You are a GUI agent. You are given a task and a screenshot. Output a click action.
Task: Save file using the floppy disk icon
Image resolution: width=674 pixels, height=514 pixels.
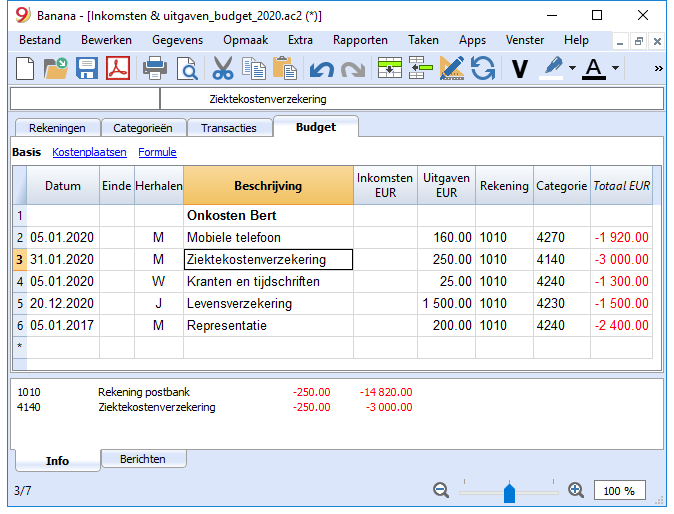(87, 68)
